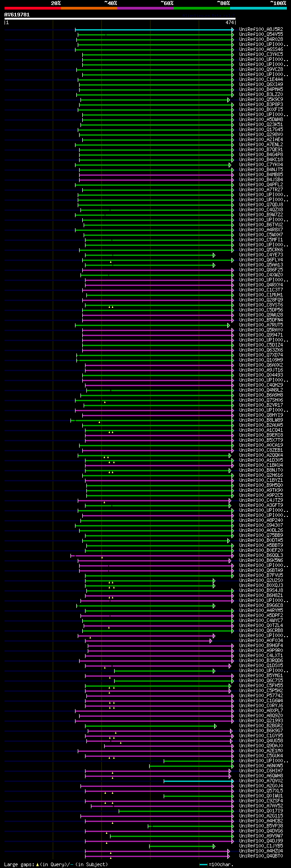The image size is (291, 868).
Task: Click the short green bar for UniRef100_C1JYB5
Action: pos(182,846)
